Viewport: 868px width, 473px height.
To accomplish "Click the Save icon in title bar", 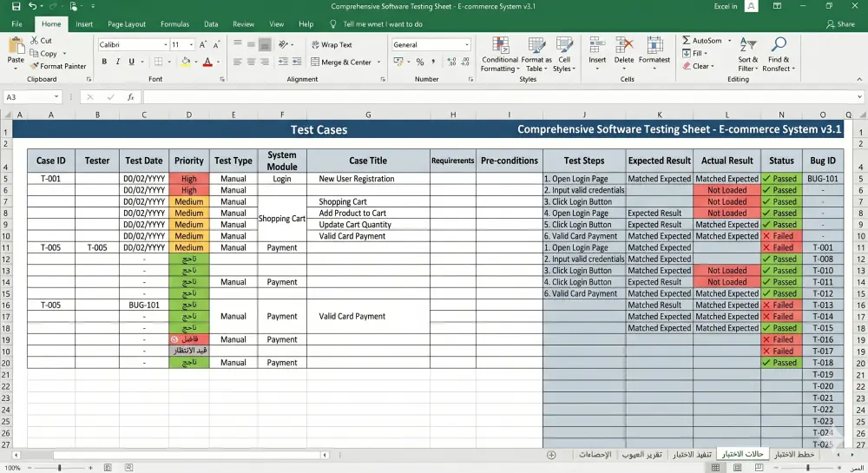I will tap(16, 7).
